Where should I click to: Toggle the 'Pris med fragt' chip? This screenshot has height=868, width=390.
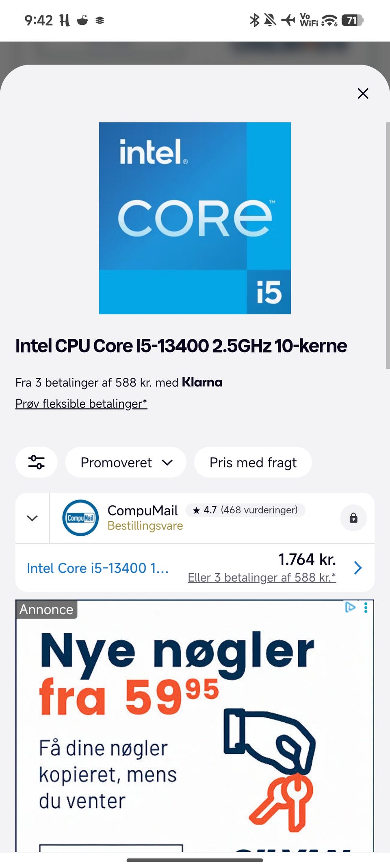pyautogui.click(x=253, y=462)
